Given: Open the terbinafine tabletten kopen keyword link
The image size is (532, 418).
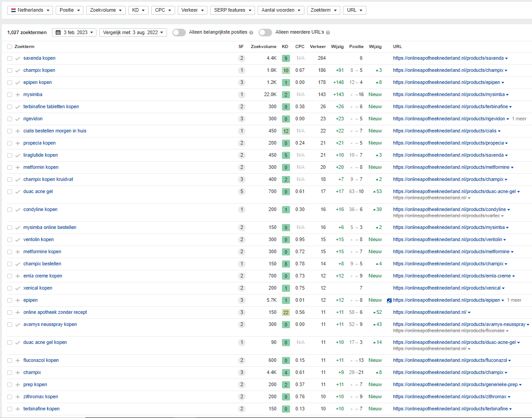Looking at the screenshot, I should tap(51, 106).
